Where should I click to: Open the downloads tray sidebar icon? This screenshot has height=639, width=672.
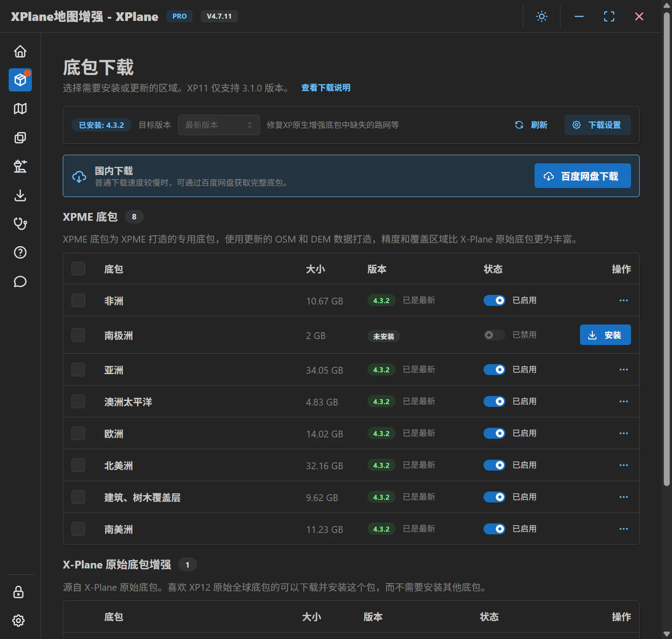[20, 195]
